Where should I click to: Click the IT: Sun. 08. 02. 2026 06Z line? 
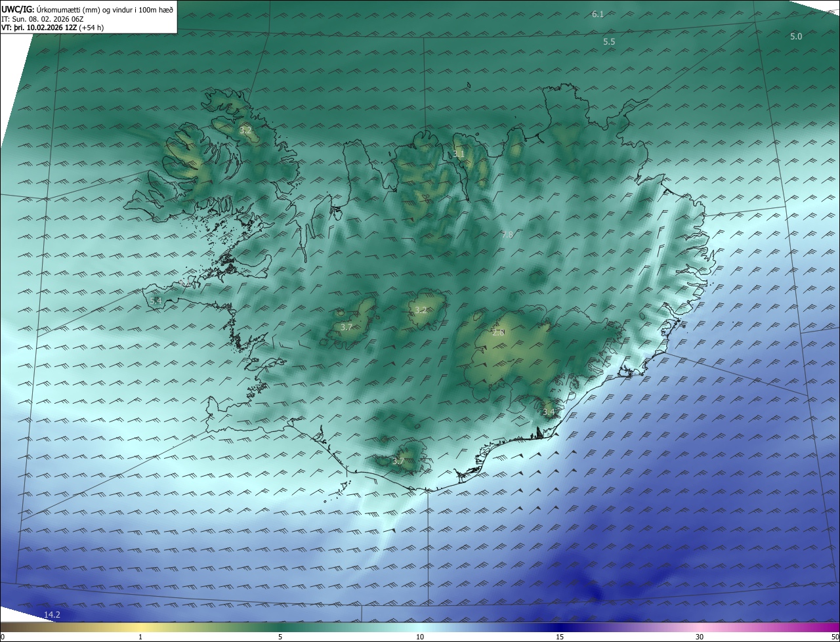point(43,19)
